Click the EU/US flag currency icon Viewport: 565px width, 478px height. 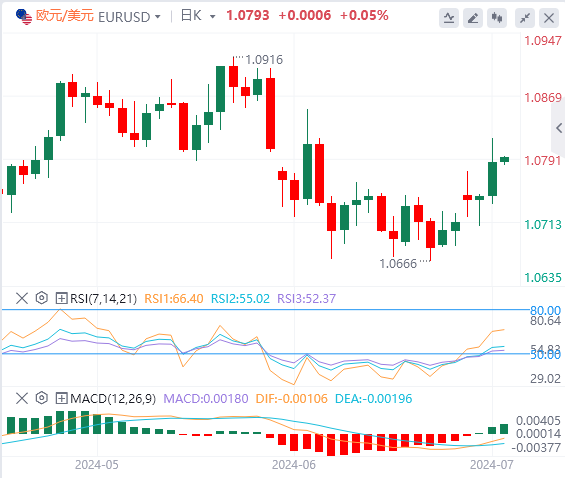[x=24, y=17]
